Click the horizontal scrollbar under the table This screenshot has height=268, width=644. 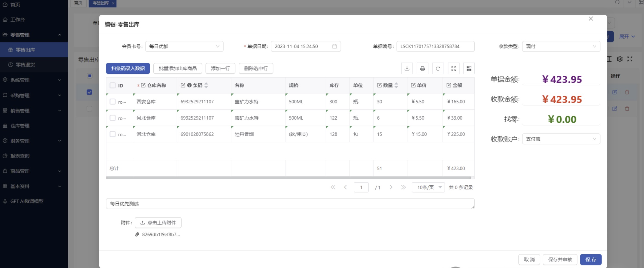288,178
